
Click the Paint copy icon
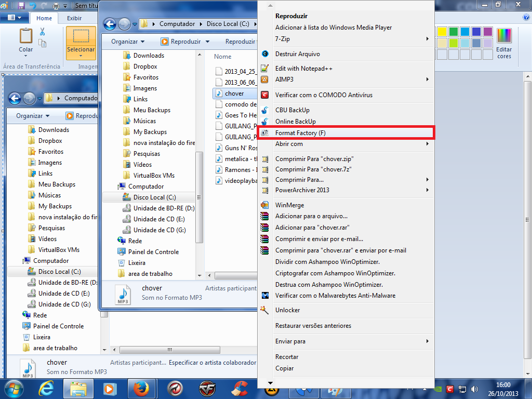pos(43,43)
